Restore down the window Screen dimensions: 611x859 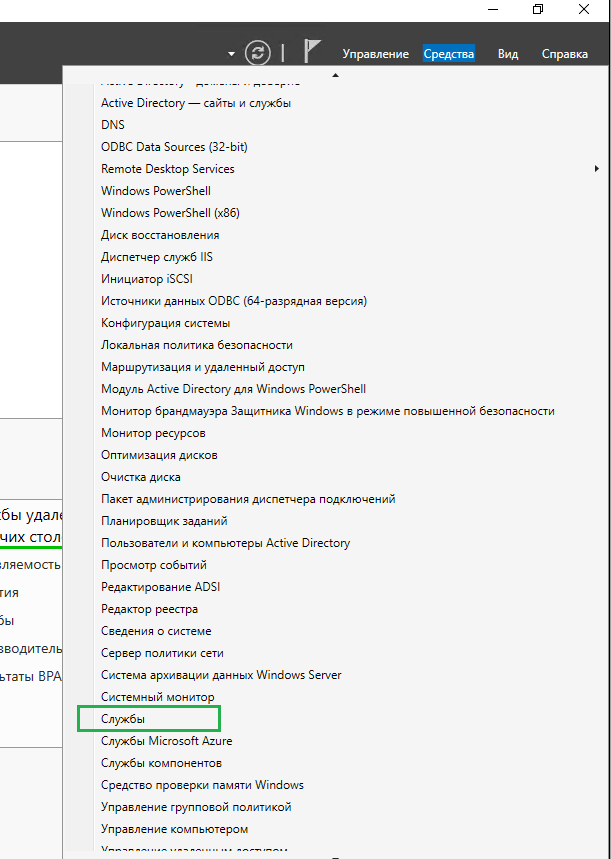point(538,9)
